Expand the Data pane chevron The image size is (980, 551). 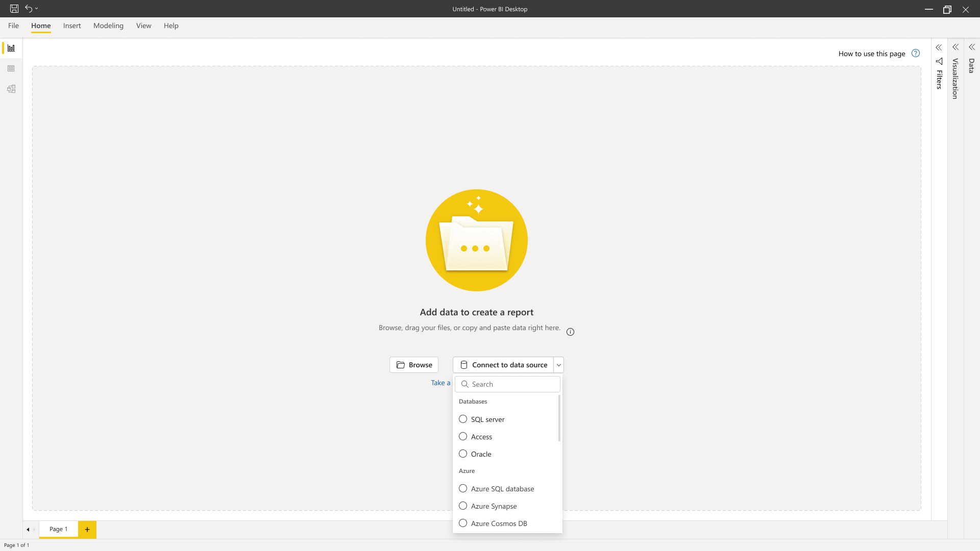(972, 47)
